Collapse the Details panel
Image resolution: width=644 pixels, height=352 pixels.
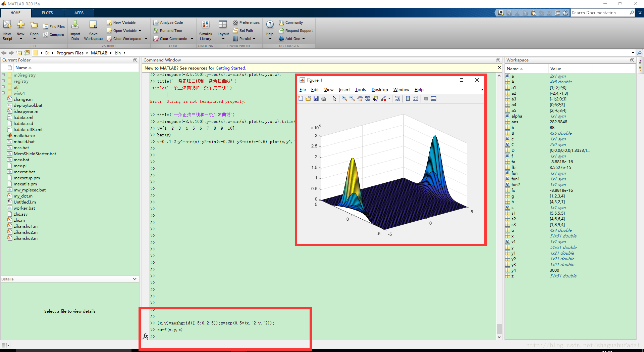click(135, 279)
